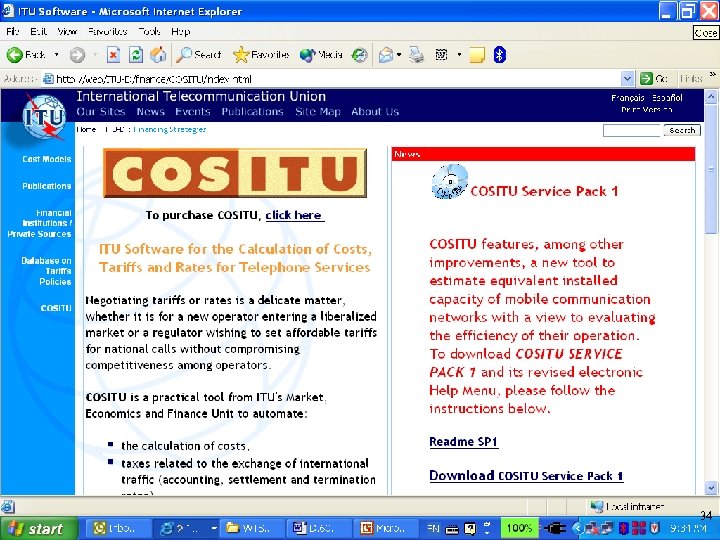Follow the 'click here' purchase link
This screenshot has height=540, width=720.
tap(295, 215)
